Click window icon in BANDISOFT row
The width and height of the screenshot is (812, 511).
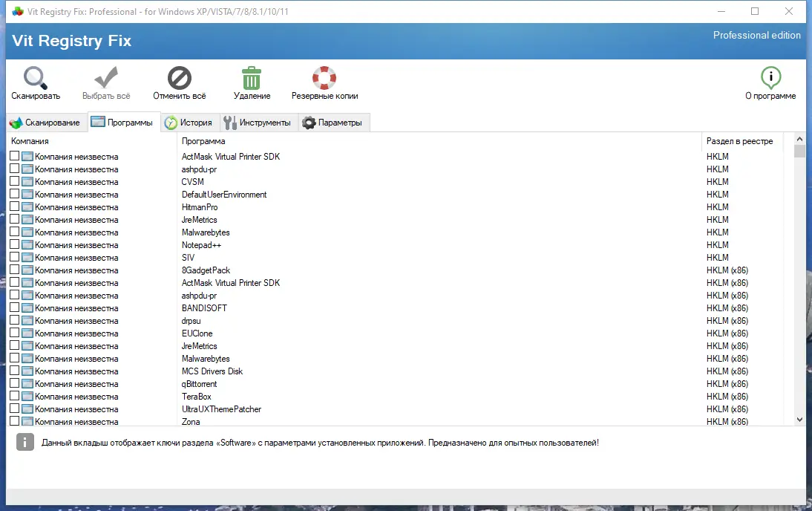click(x=27, y=307)
